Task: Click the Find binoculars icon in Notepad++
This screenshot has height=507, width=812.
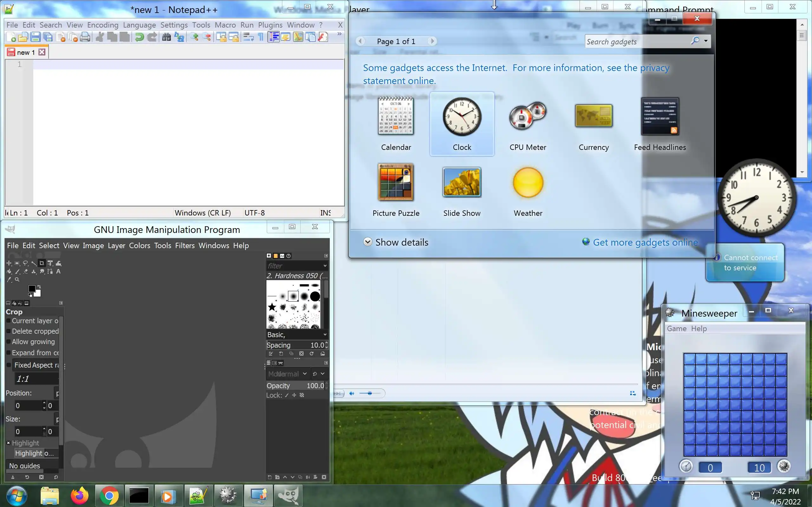Action: point(167,37)
